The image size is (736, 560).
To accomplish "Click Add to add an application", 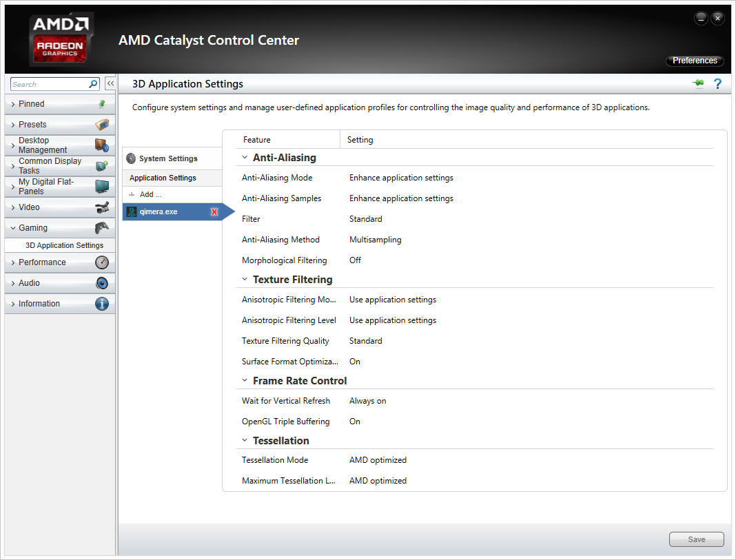I will [x=151, y=194].
